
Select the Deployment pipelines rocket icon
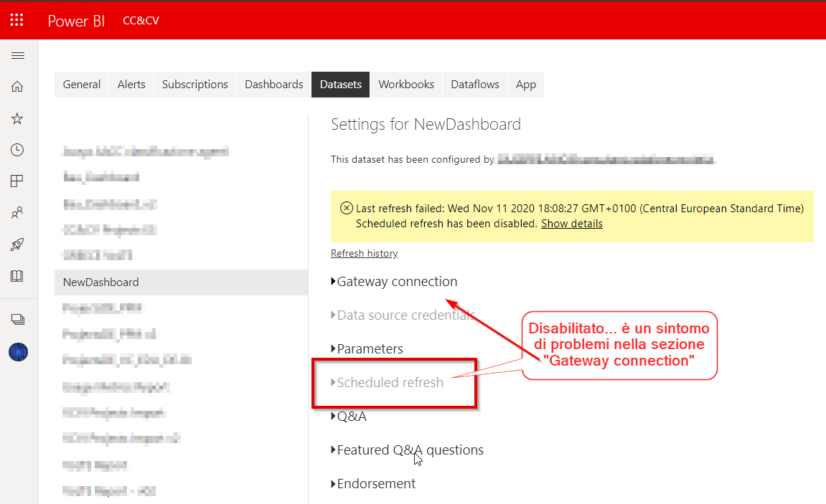click(18, 244)
